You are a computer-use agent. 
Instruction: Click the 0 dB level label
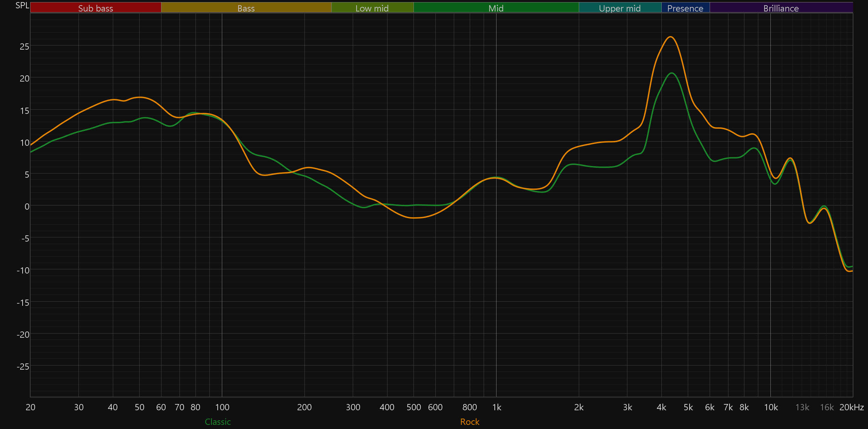(27, 207)
